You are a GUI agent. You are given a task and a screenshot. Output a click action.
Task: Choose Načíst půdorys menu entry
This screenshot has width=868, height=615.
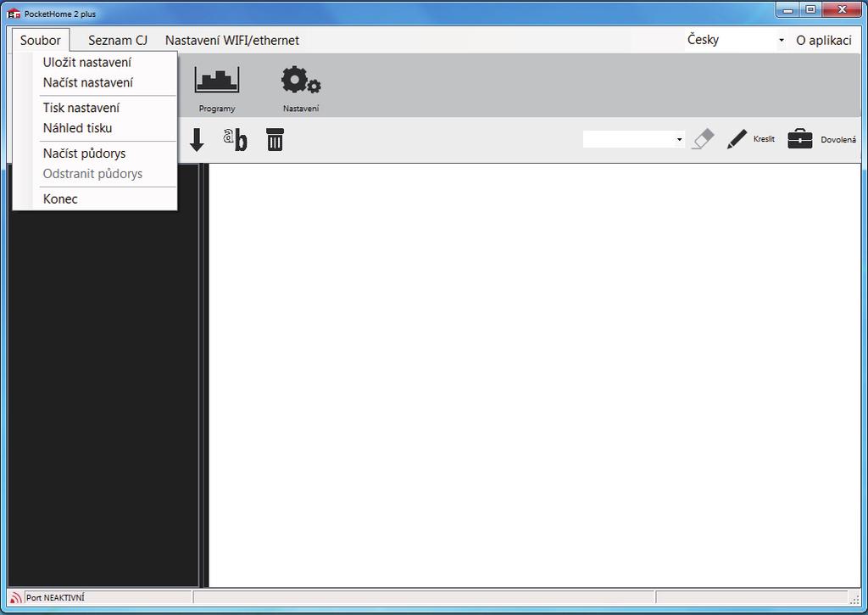[x=84, y=154]
